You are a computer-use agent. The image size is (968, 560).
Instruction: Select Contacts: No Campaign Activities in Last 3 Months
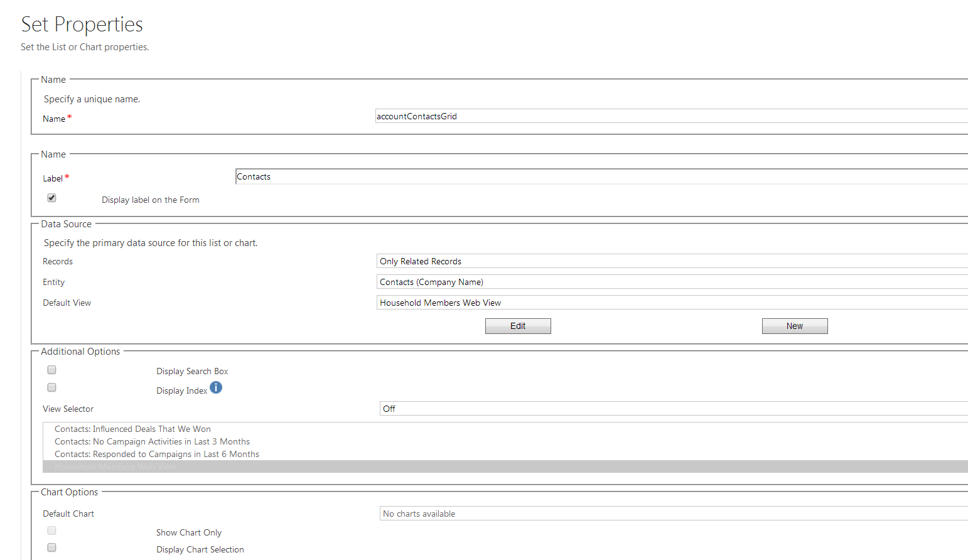(152, 441)
